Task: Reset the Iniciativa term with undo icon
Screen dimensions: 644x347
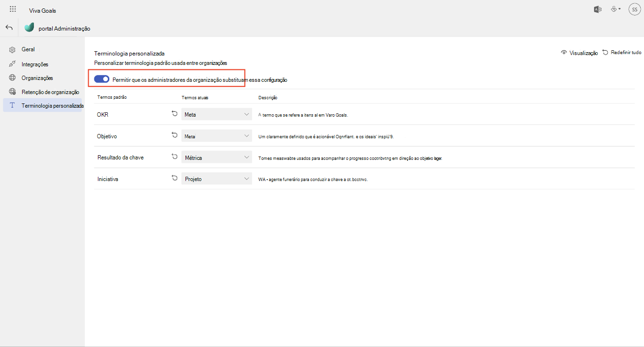Action: click(x=175, y=178)
